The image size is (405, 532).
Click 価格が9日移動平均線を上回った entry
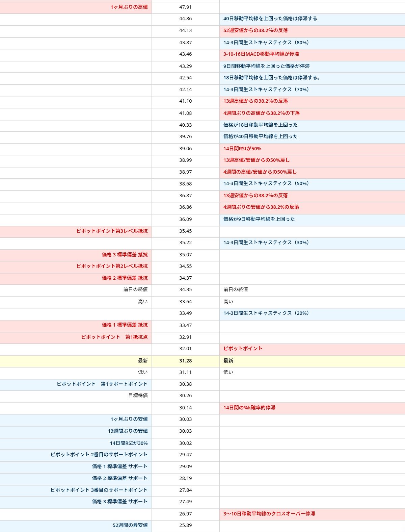(x=259, y=219)
